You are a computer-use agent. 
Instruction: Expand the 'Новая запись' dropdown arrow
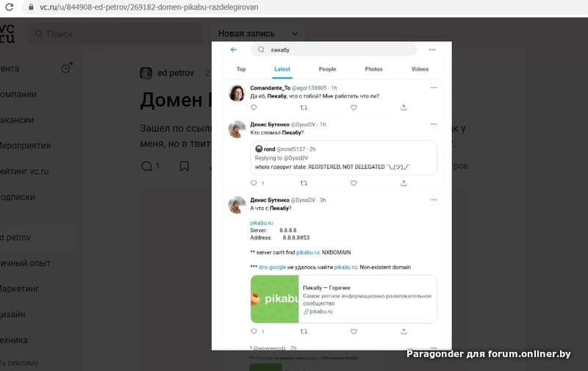[x=295, y=34]
